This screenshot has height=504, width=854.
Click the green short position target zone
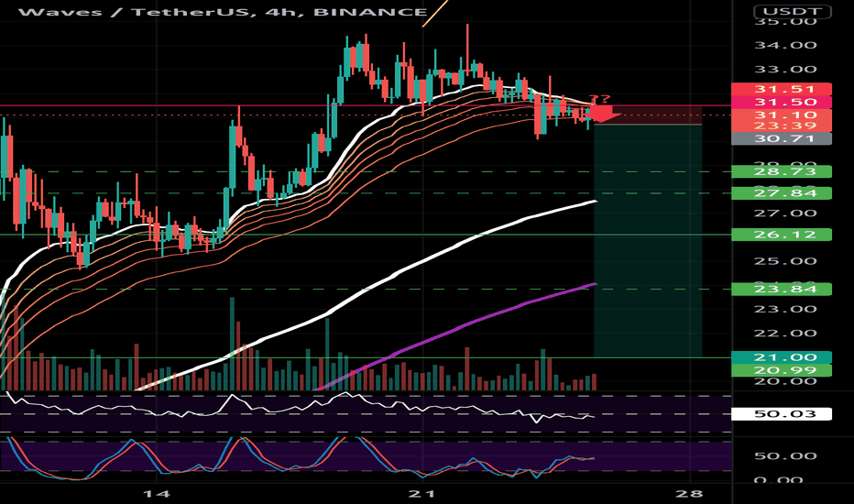[x=648, y=241]
